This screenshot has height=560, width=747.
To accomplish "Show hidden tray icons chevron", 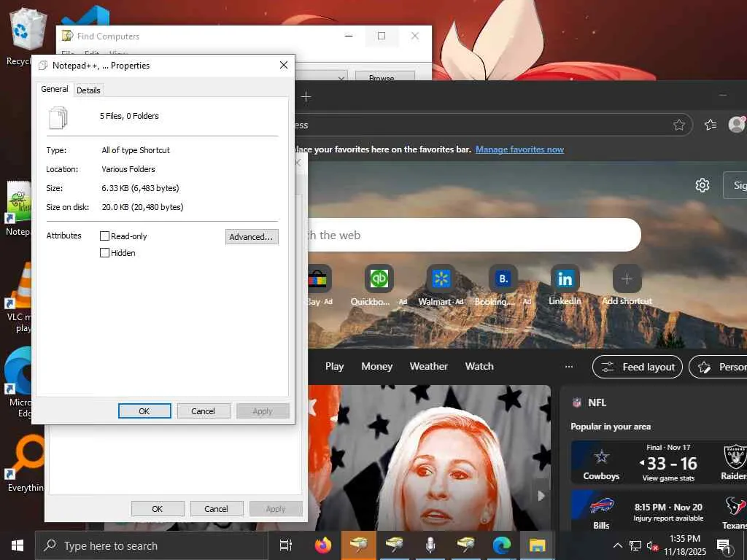I will click(617, 545).
